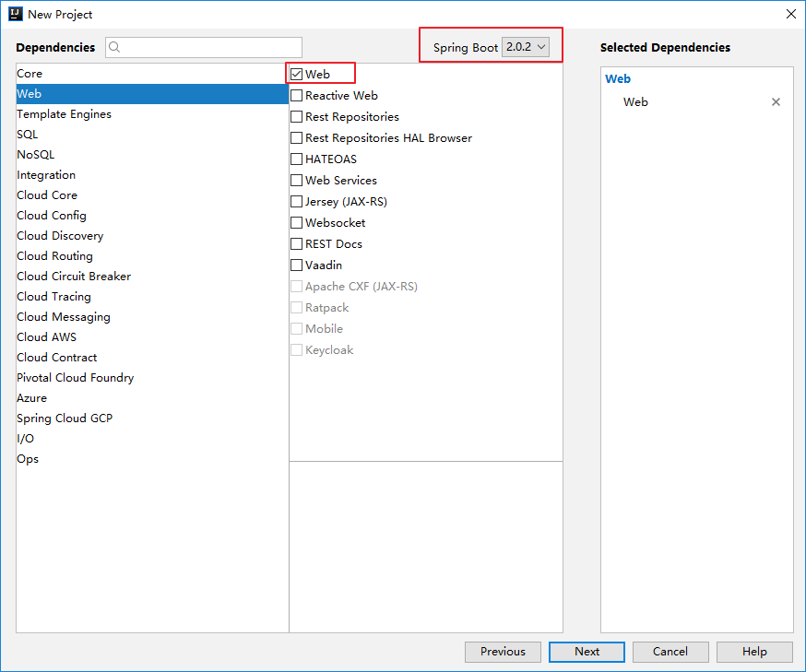Enable the HATEOAS dependency
This screenshot has width=806, height=672.
(297, 159)
